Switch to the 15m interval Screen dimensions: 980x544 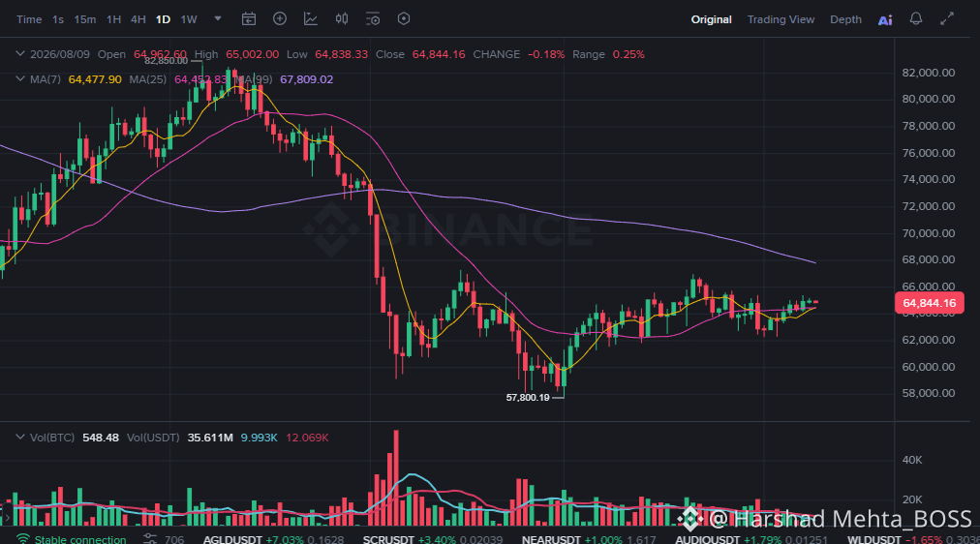[x=85, y=19]
